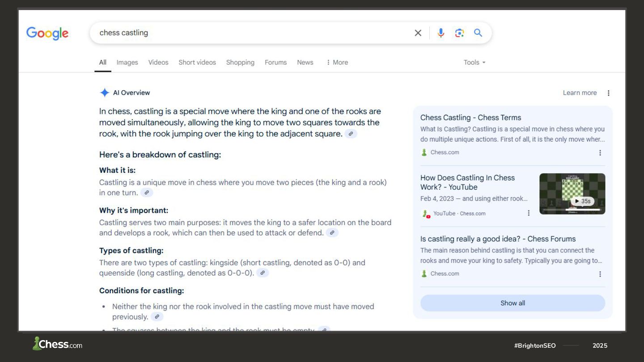Click the Show all sources button

click(513, 303)
